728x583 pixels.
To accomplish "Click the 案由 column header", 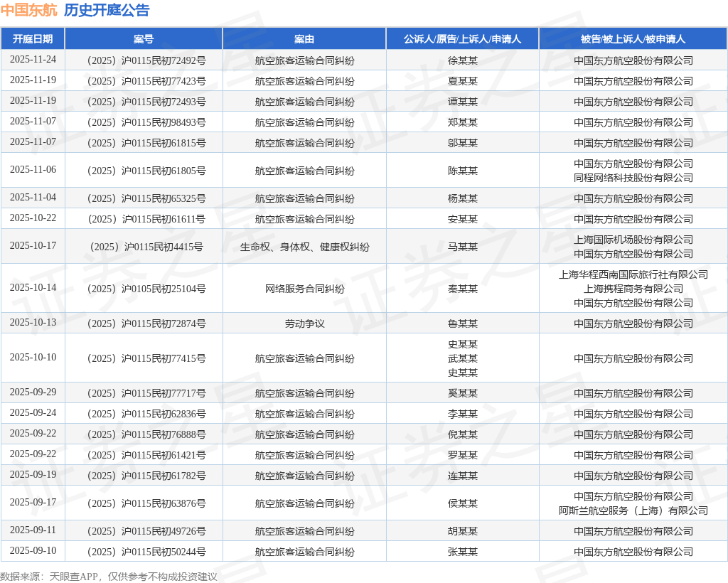I will point(304,39).
